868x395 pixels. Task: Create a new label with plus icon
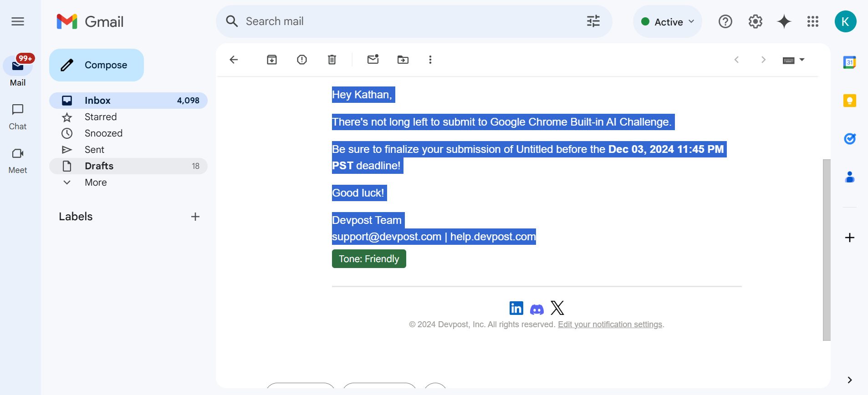point(195,217)
